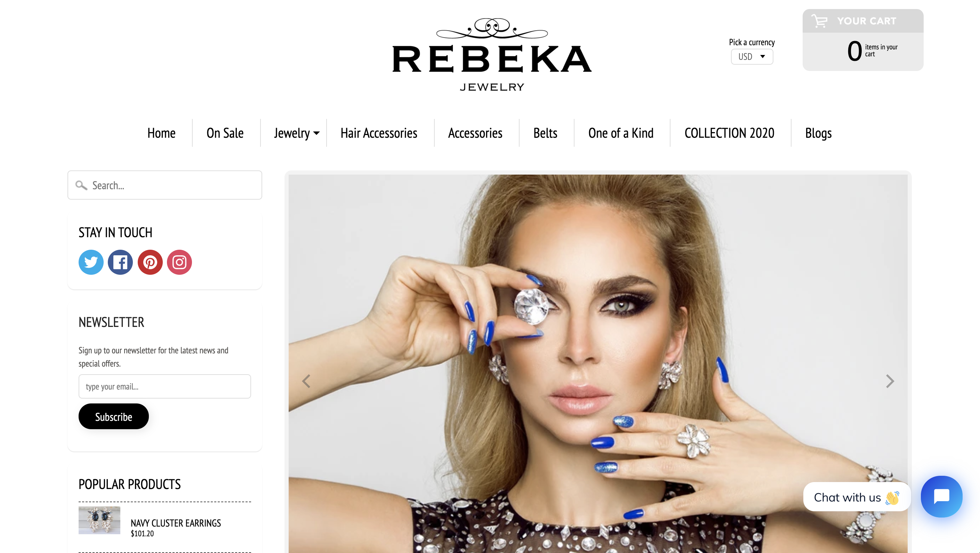Viewport: 980px width, 553px height.
Task: Open the USD currency dropdown
Action: pos(752,57)
